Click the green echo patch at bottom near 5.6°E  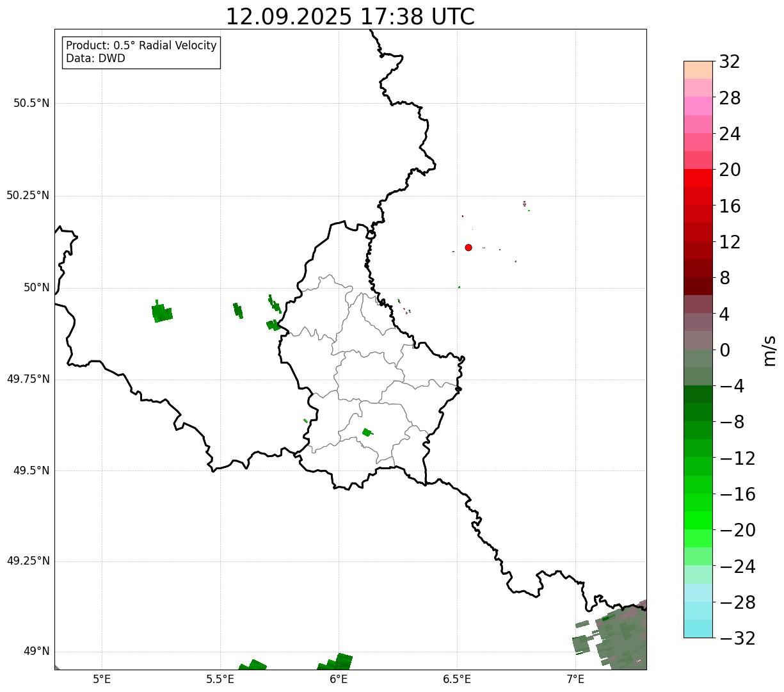click(253, 665)
